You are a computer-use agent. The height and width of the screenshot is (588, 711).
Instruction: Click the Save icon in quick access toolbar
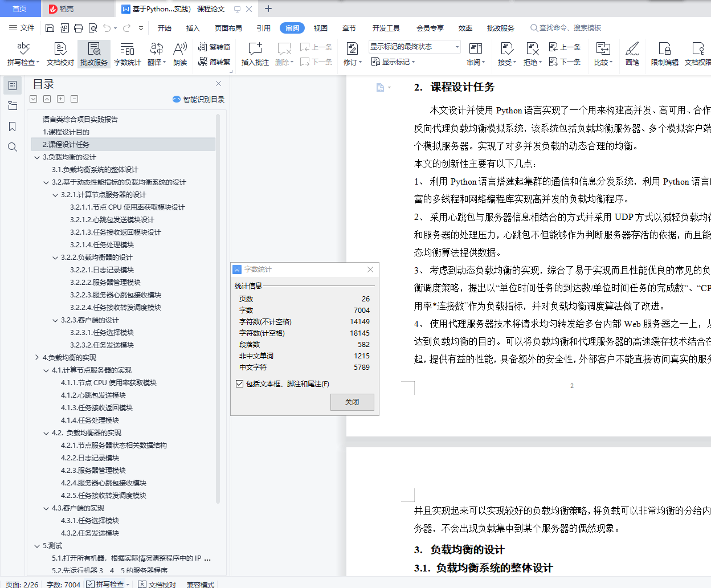point(50,28)
